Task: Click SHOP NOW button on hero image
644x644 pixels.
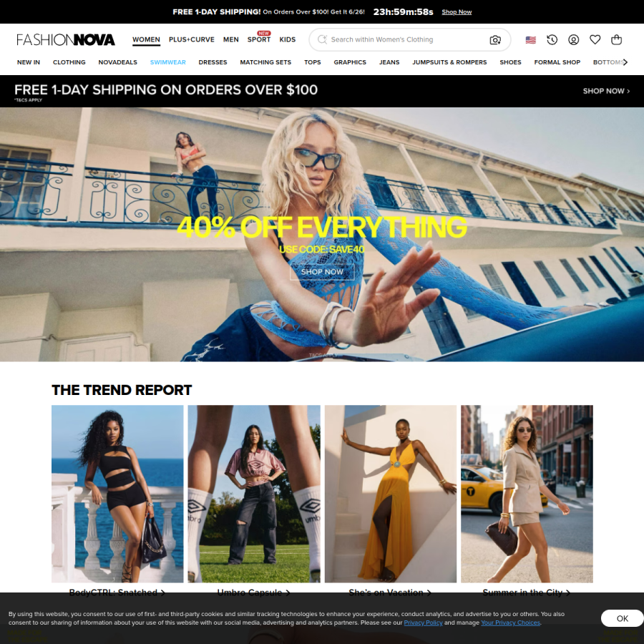Action: coord(322,272)
